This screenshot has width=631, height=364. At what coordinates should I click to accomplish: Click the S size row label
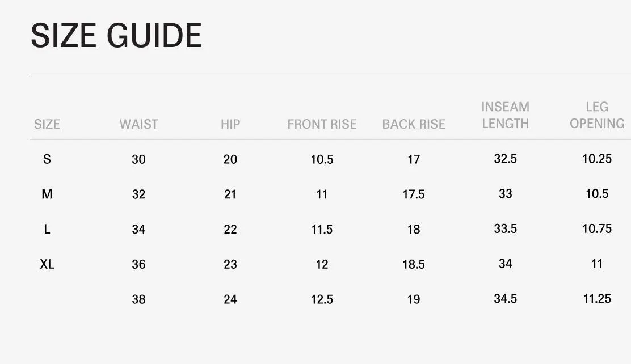(47, 159)
